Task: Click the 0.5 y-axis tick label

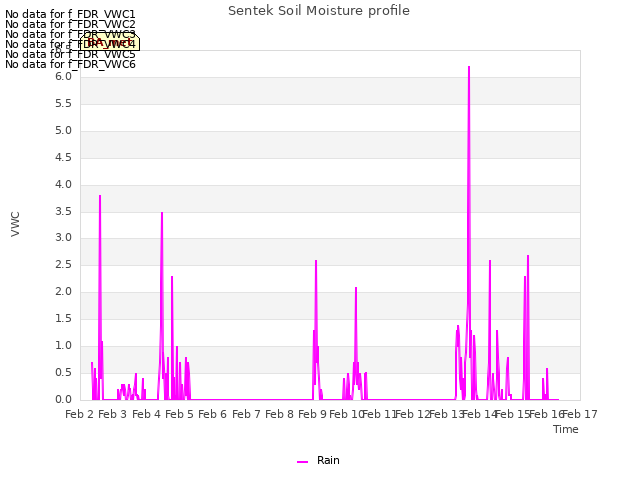Action: [x=63, y=372]
